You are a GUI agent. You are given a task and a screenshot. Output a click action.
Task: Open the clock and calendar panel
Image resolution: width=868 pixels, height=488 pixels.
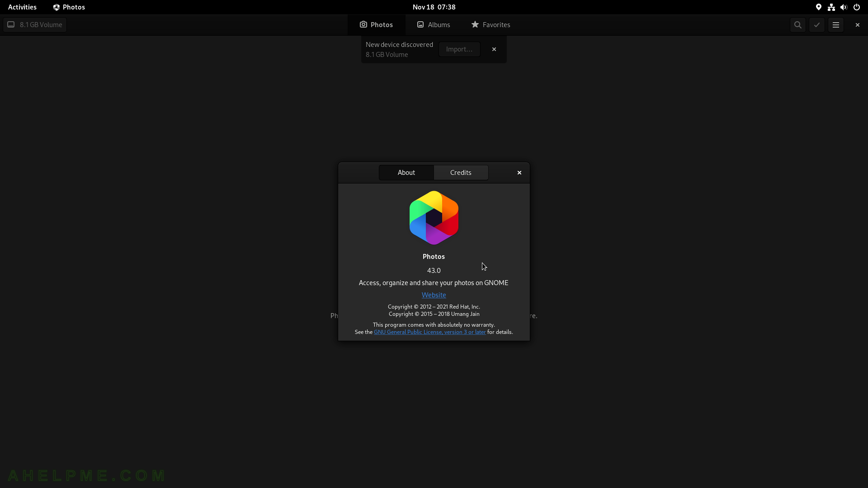(x=434, y=7)
